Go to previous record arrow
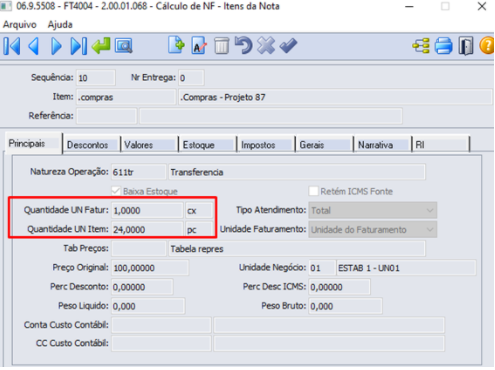The width and height of the screenshot is (495, 370). [x=33, y=46]
